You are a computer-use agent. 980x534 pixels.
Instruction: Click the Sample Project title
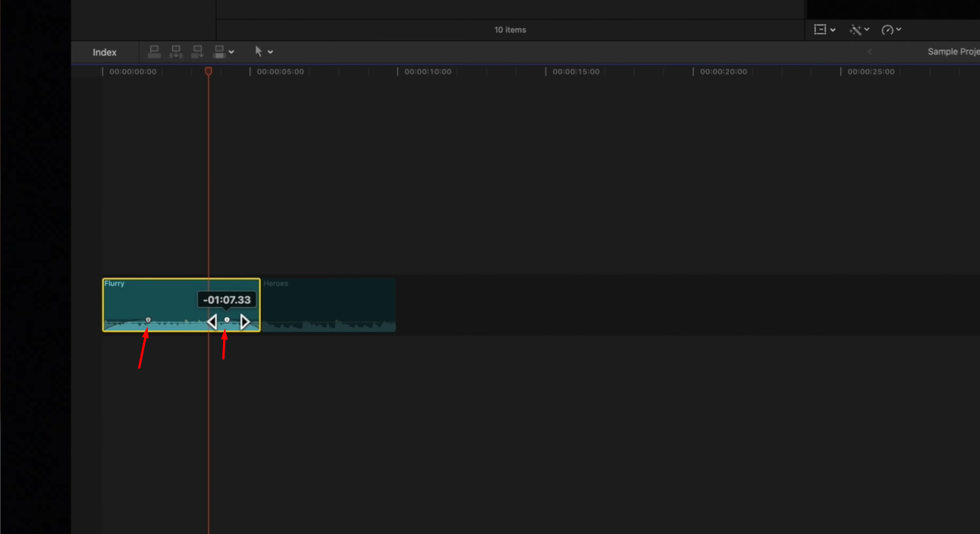coord(953,51)
